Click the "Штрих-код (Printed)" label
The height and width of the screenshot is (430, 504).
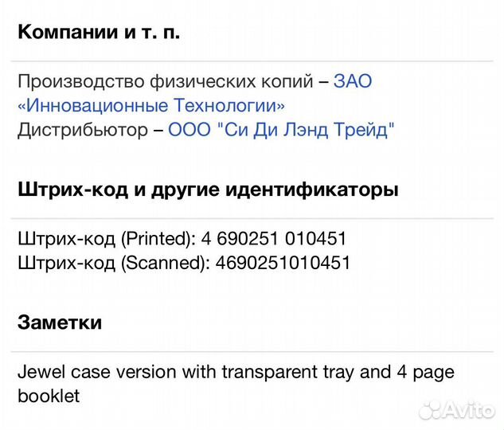click(110, 238)
